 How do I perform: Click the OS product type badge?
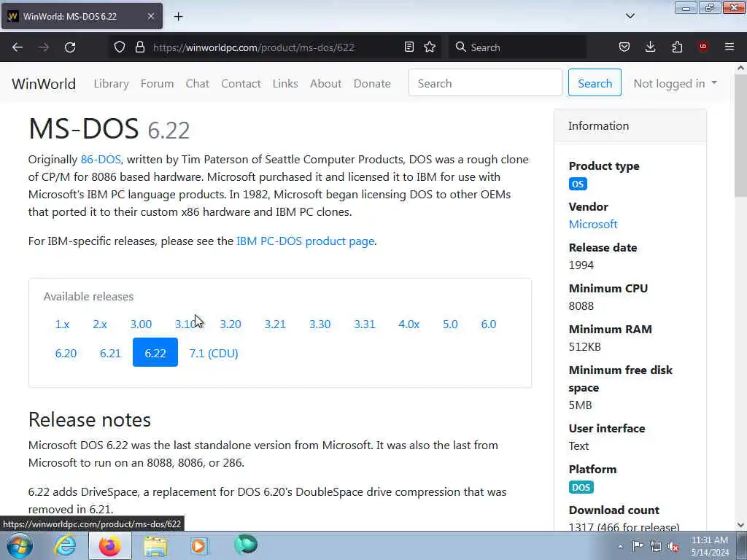coord(578,184)
